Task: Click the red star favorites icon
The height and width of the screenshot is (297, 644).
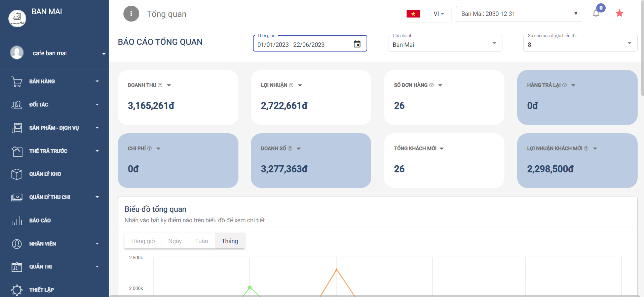Action: 619,13
